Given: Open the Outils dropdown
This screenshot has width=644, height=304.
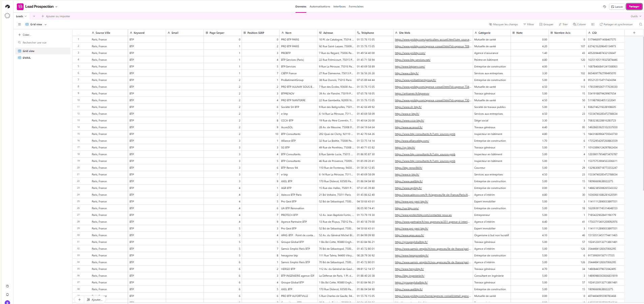Looking at the screenshot, I should 636,16.
